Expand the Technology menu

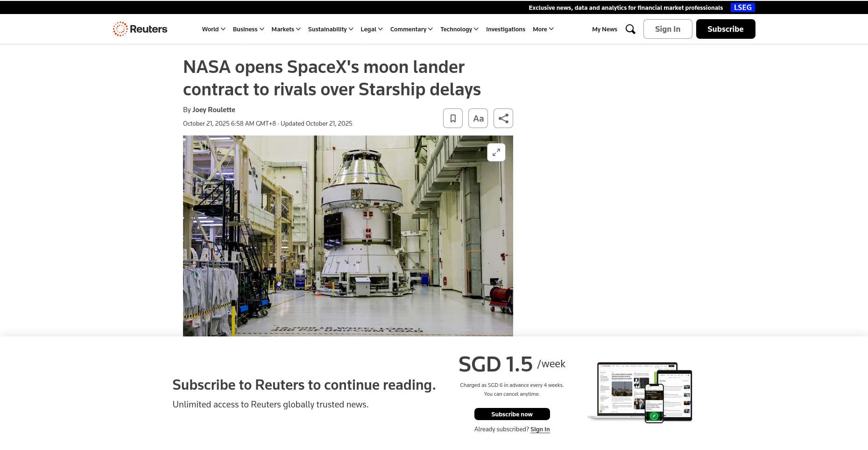click(459, 29)
